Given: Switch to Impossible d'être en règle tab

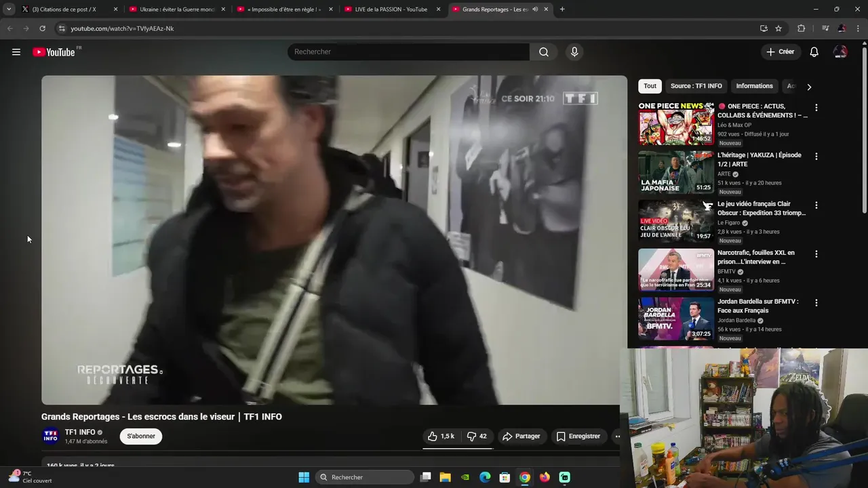Looking at the screenshot, I should pyautogui.click(x=284, y=9).
